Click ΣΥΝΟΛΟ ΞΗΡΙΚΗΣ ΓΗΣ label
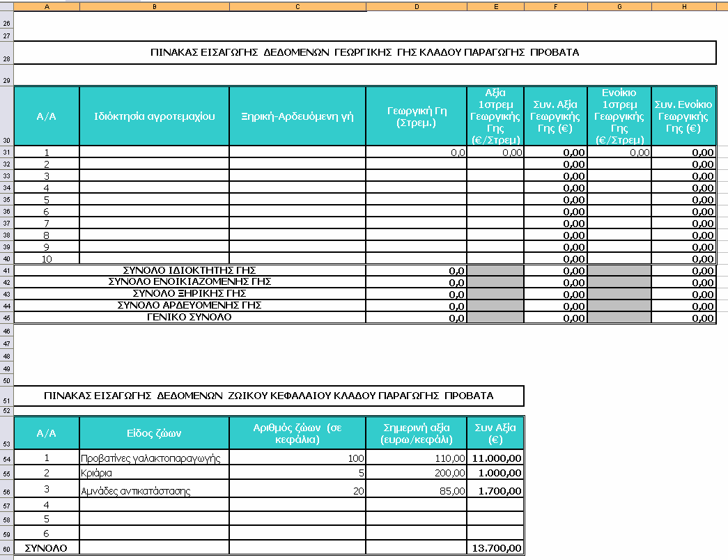The image size is (728, 560). 189,293
